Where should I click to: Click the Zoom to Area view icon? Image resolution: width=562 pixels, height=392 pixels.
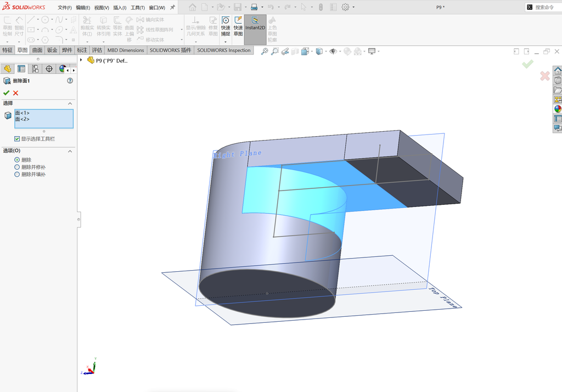pyautogui.click(x=275, y=51)
